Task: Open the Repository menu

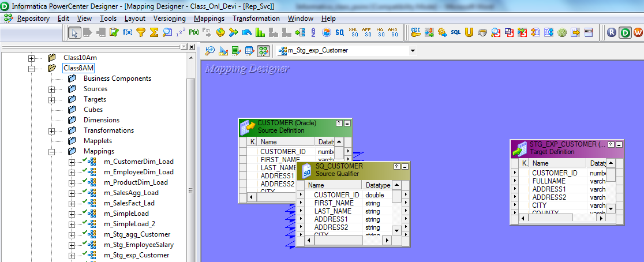Action: click(33, 18)
